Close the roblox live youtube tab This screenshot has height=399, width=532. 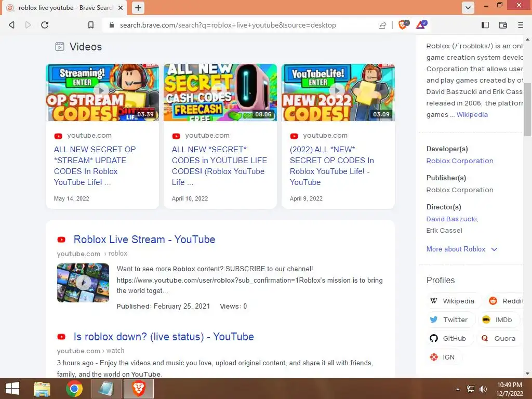121,7
